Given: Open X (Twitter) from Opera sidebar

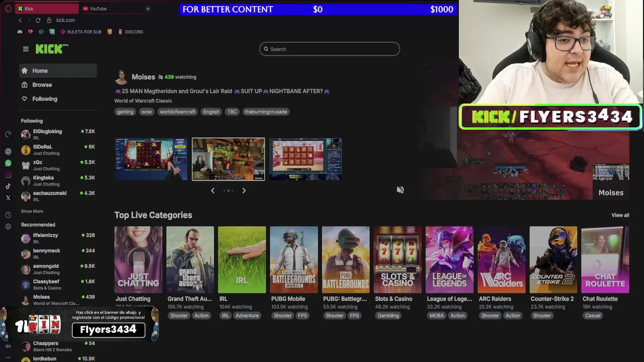Looking at the screenshot, I should pyautogui.click(x=8, y=198).
